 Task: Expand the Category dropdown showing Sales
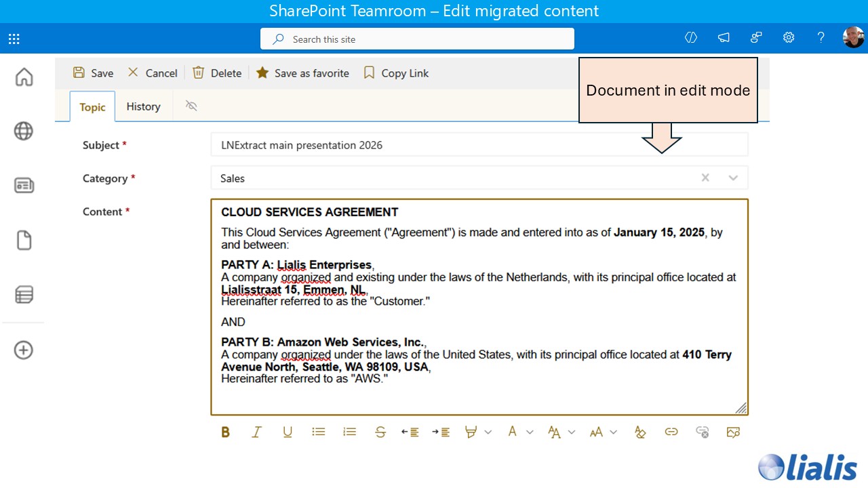pyautogui.click(x=733, y=177)
